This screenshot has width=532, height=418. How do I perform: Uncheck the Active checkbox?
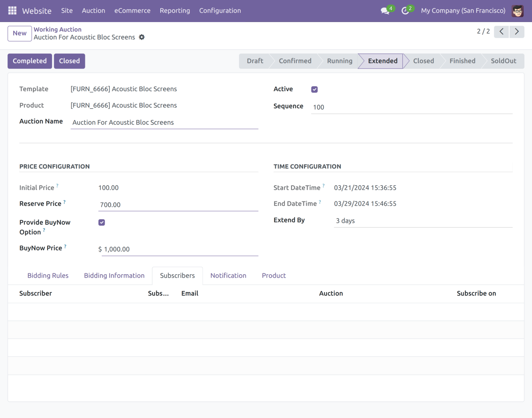(314, 89)
